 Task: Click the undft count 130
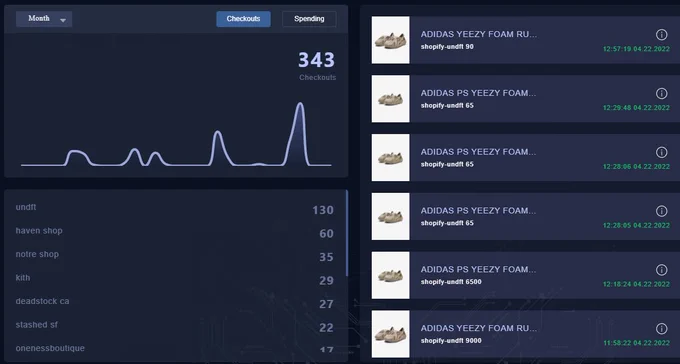click(x=323, y=210)
